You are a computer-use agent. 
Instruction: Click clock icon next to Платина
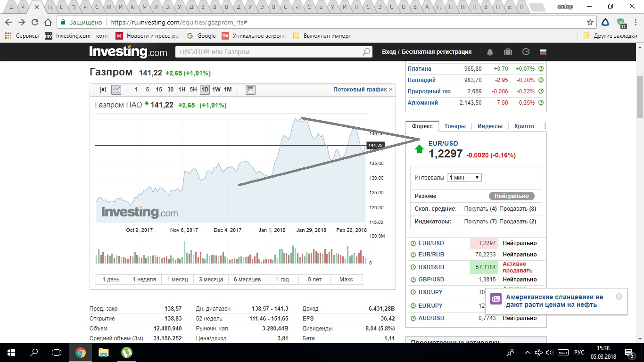[x=541, y=69]
